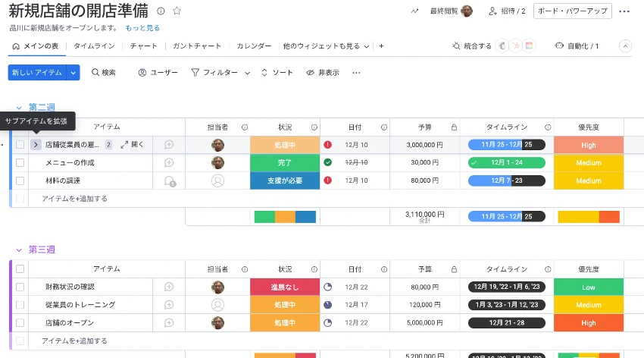Open 自動化 / 1 automations
644x358 pixels.
coord(577,46)
